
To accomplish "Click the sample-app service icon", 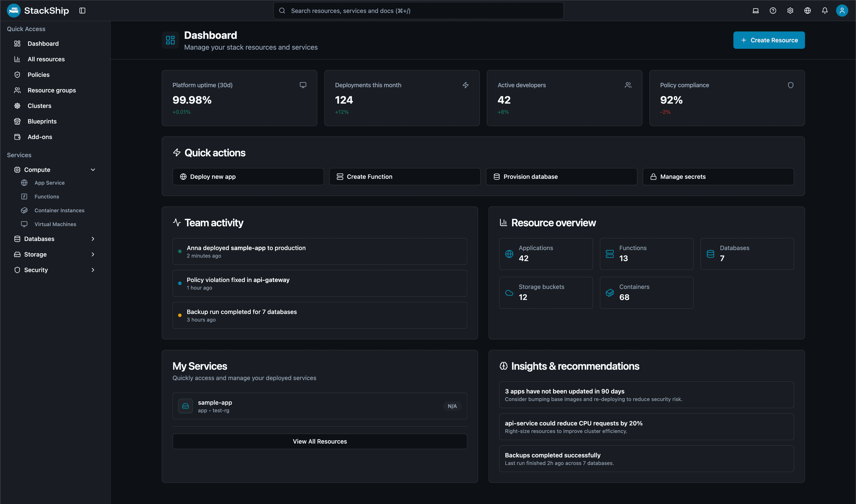I will click(x=185, y=406).
